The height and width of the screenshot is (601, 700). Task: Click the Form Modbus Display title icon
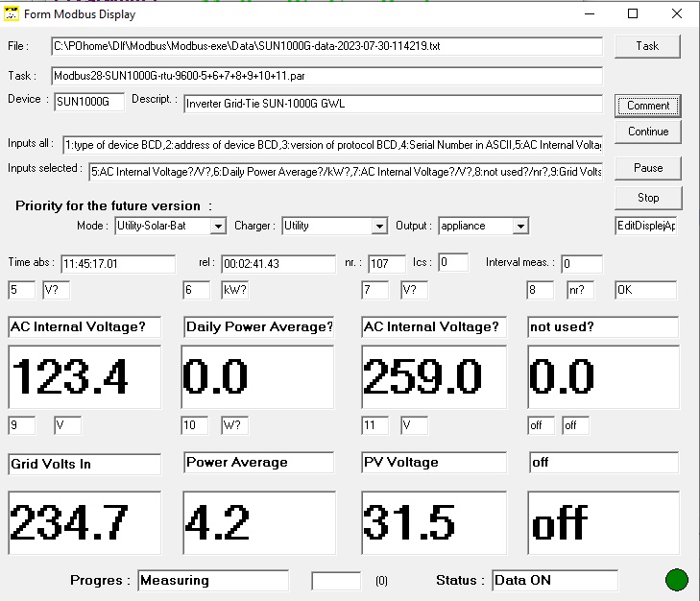(12, 13)
